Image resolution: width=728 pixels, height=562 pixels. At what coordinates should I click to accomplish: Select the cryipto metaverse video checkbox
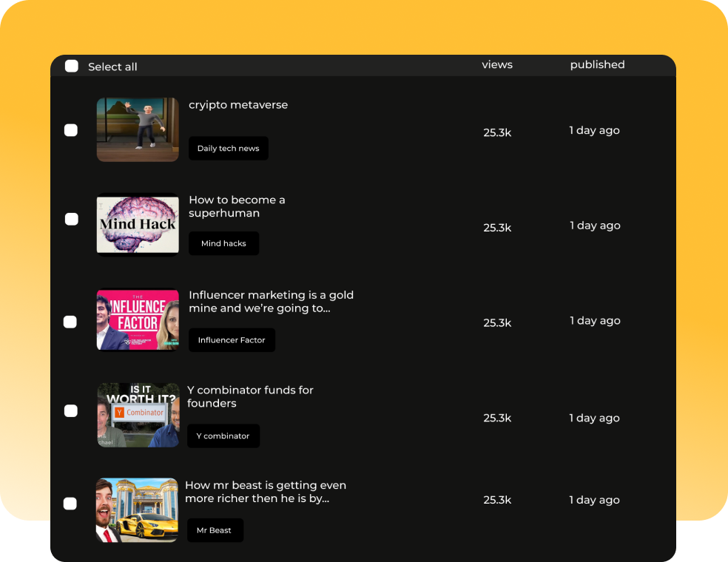[x=71, y=131]
